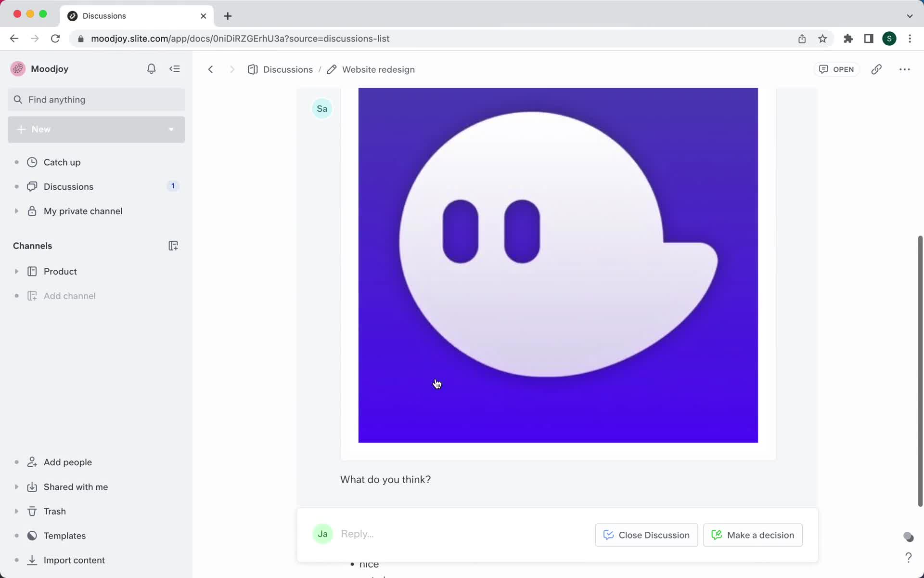This screenshot has height=578, width=924.
Task: Click Import content
Action: point(74,560)
